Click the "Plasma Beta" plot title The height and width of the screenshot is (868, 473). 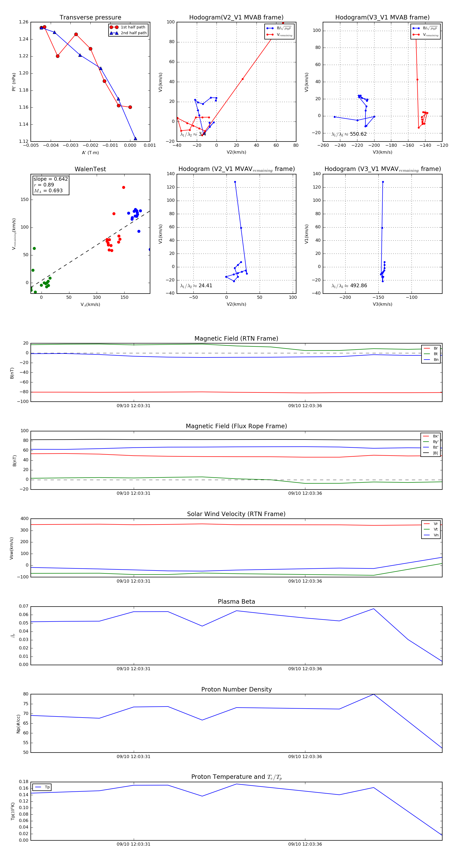pyautogui.click(x=236, y=602)
